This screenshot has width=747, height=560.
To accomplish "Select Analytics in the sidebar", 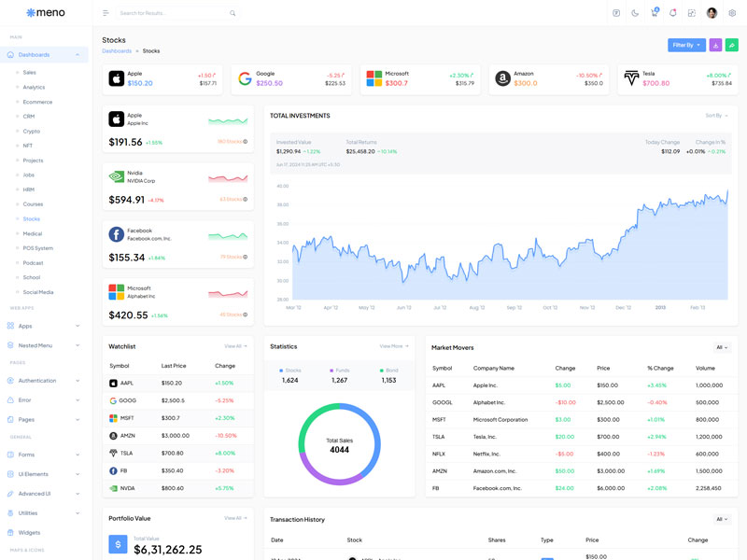I will click(34, 87).
